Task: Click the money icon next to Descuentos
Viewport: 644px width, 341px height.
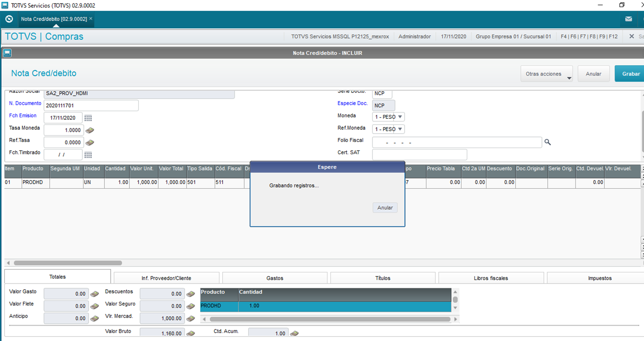Action: pos(191,294)
